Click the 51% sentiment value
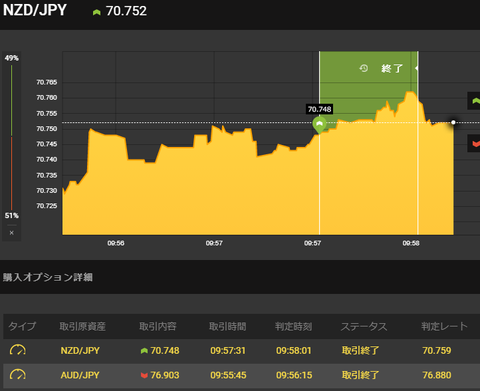Viewport: 480px width, 391px height. click(x=12, y=216)
